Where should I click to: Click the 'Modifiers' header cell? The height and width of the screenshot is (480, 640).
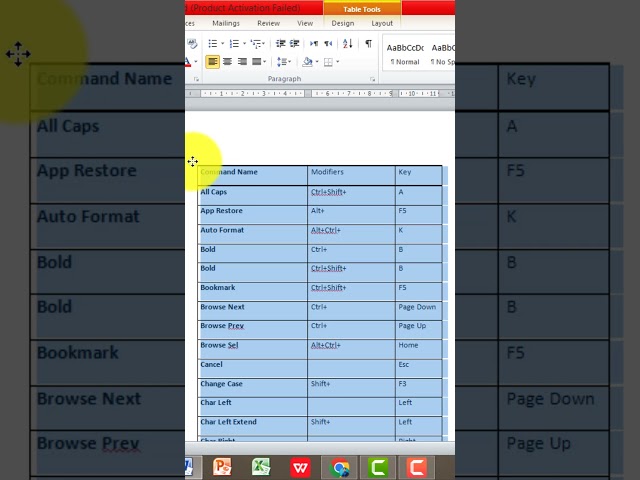(351, 176)
